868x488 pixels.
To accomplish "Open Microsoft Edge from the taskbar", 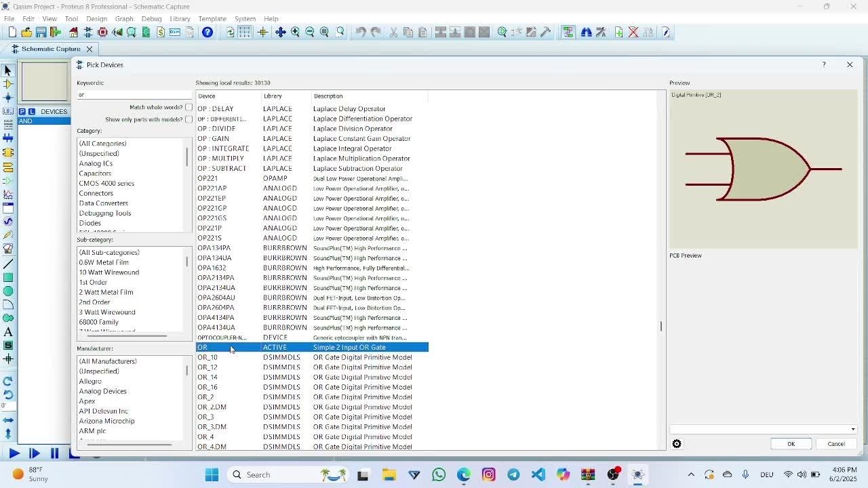I will (x=464, y=474).
